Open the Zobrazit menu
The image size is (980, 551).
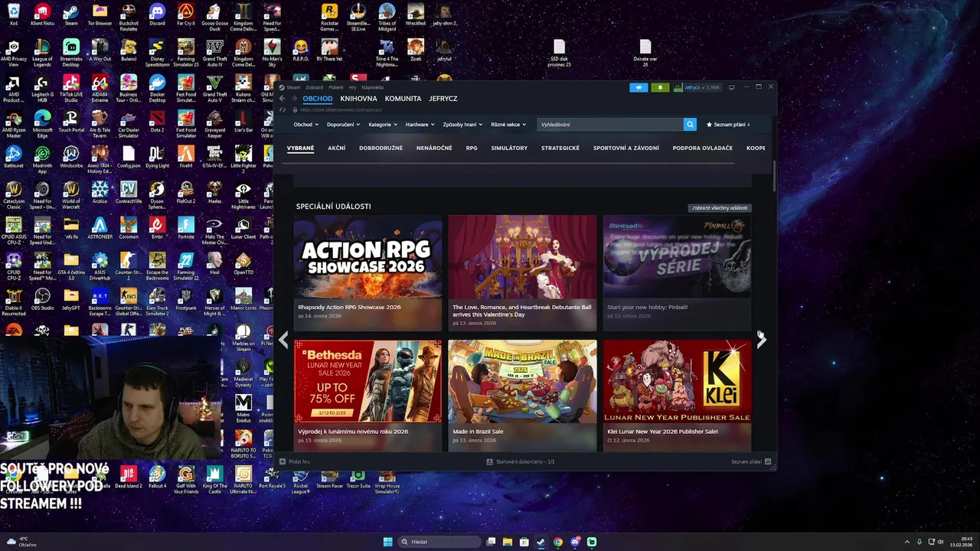coord(314,87)
